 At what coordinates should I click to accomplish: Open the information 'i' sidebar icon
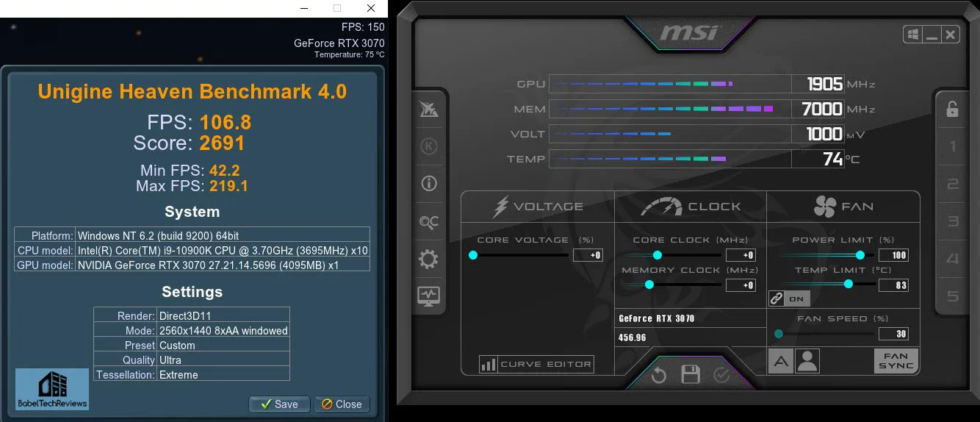pos(428,184)
